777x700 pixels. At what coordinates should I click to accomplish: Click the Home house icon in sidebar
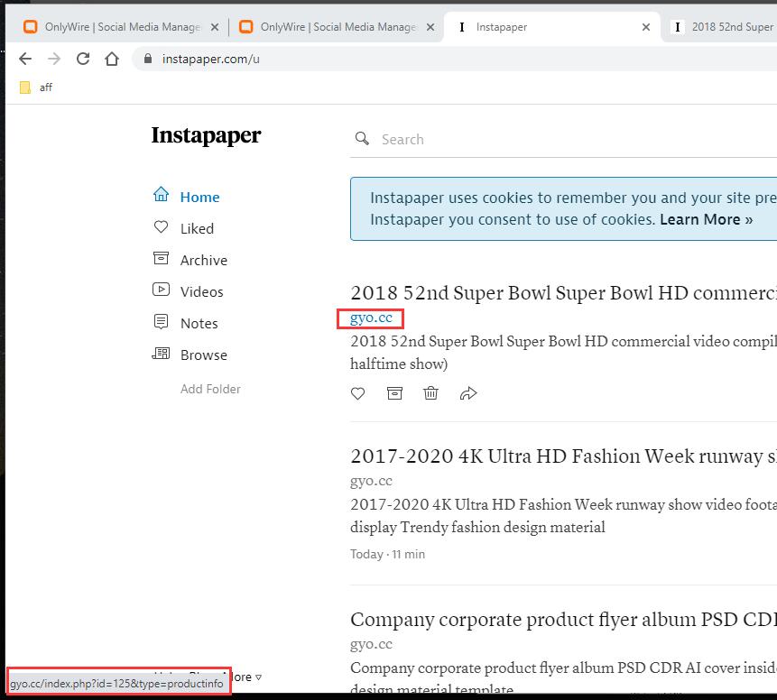click(161, 194)
